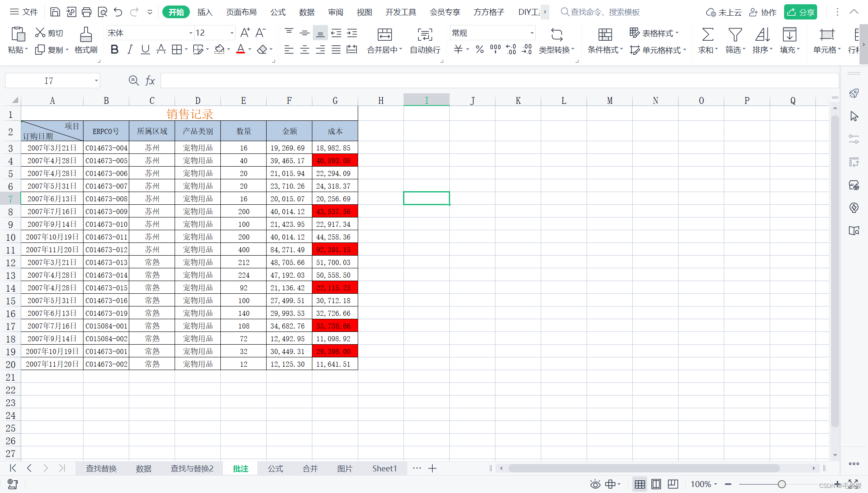Screen dimensions: 868x493
Task: Click the Merge and Center (合并居中) icon
Action: [384, 35]
